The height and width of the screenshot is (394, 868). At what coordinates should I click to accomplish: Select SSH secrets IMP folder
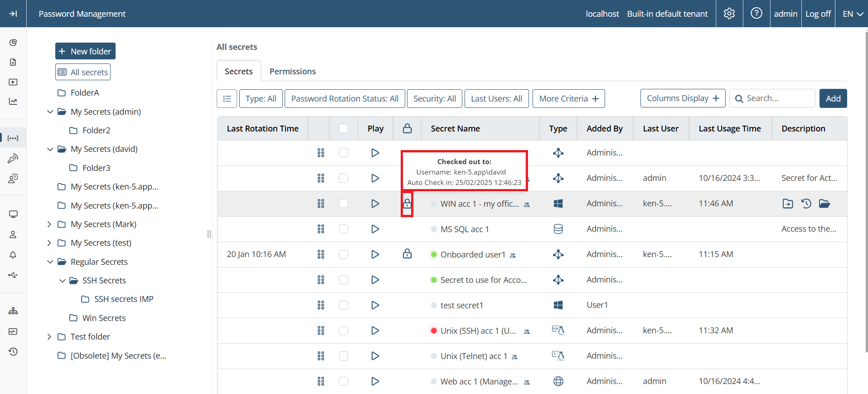(124, 299)
